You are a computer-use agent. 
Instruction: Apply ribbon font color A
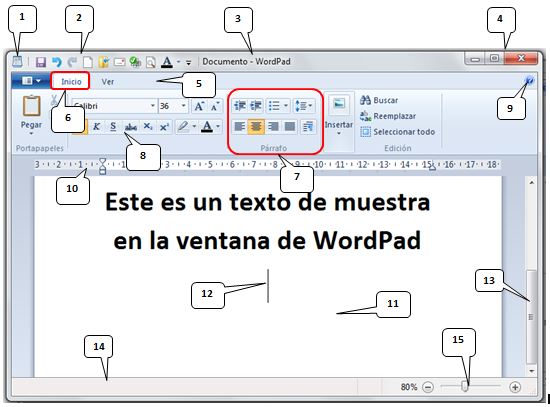(x=207, y=127)
